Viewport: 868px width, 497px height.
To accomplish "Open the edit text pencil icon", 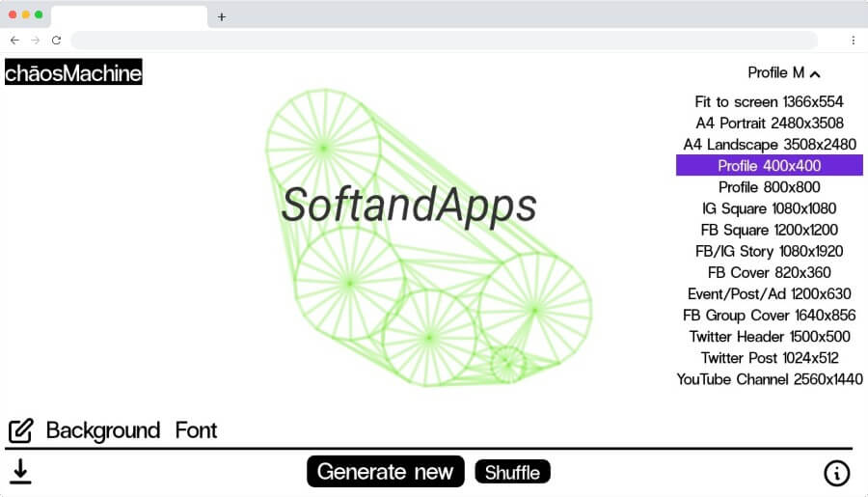I will tap(20, 430).
